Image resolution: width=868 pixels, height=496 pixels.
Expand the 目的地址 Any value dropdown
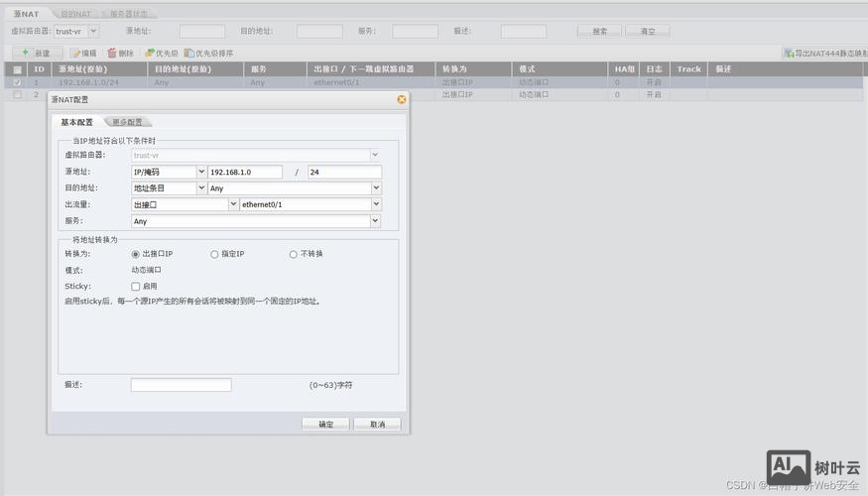click(376, 188)
